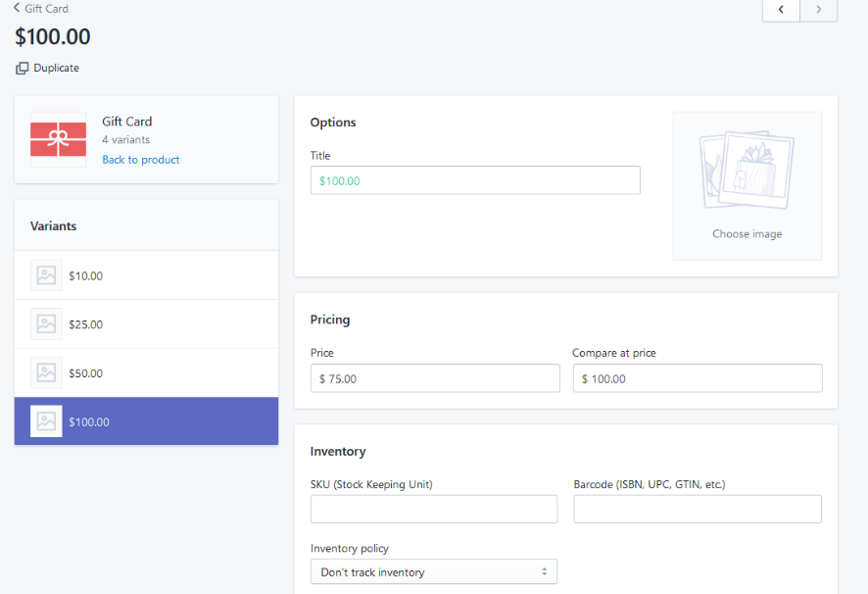Select the $25.00 variant in the list
This screenshot has width=868, height=594.
147,324
